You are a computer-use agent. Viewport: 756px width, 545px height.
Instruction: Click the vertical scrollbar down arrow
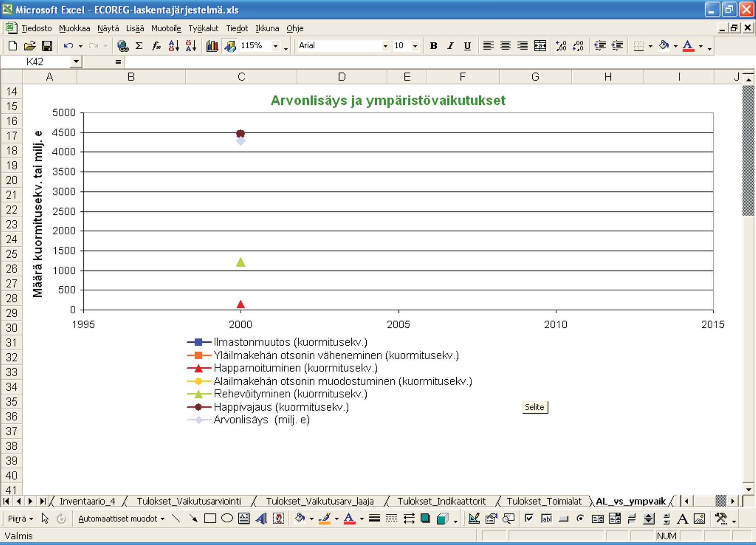tap(748, 489)
